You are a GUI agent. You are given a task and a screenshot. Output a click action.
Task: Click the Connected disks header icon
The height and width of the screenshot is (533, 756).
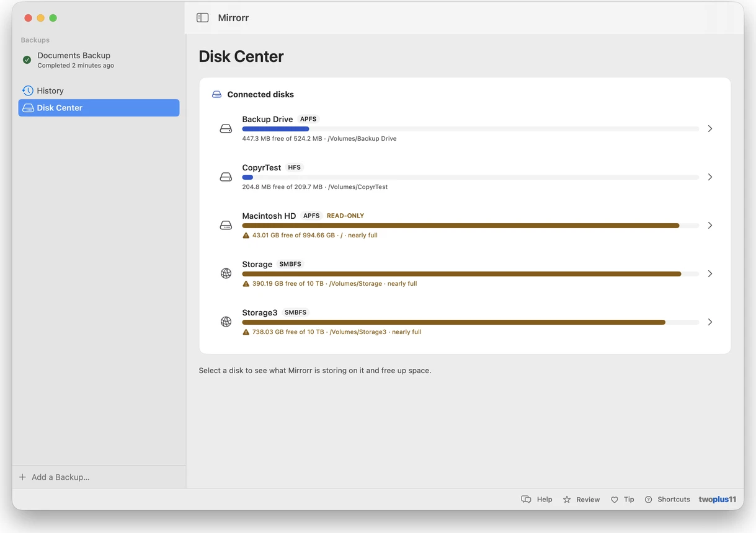tap(216, 95)
